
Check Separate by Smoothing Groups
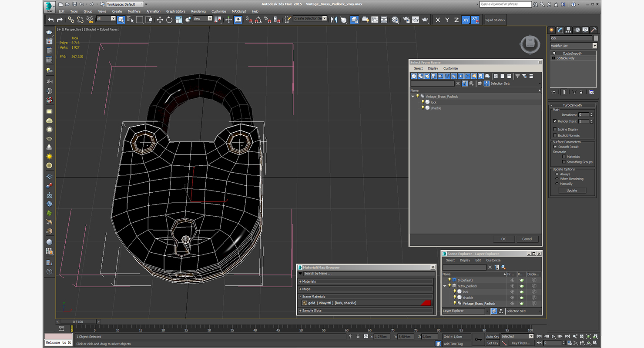[x=564, y=162]
